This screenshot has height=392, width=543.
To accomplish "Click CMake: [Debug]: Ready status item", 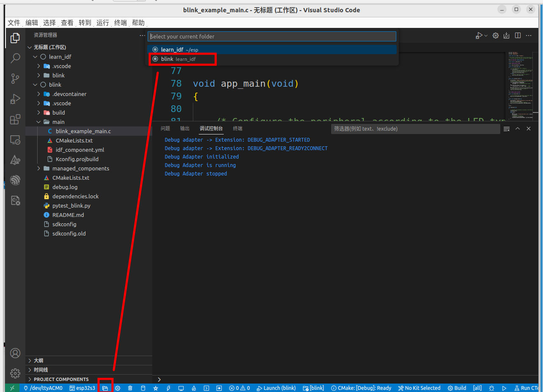I will coord(362,388).
